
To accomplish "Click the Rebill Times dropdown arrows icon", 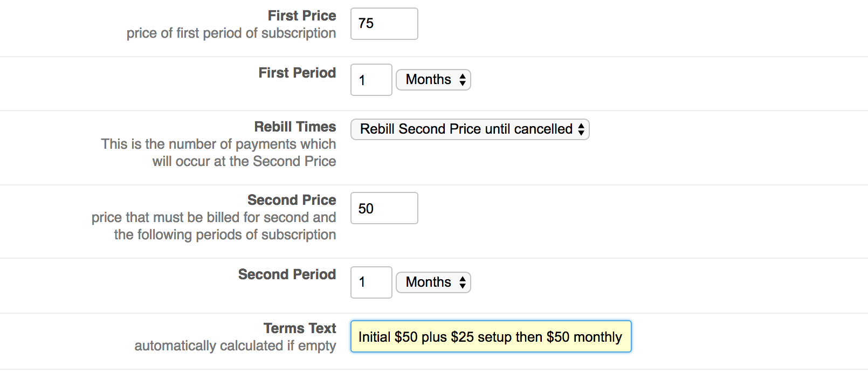I will (581, 129).
